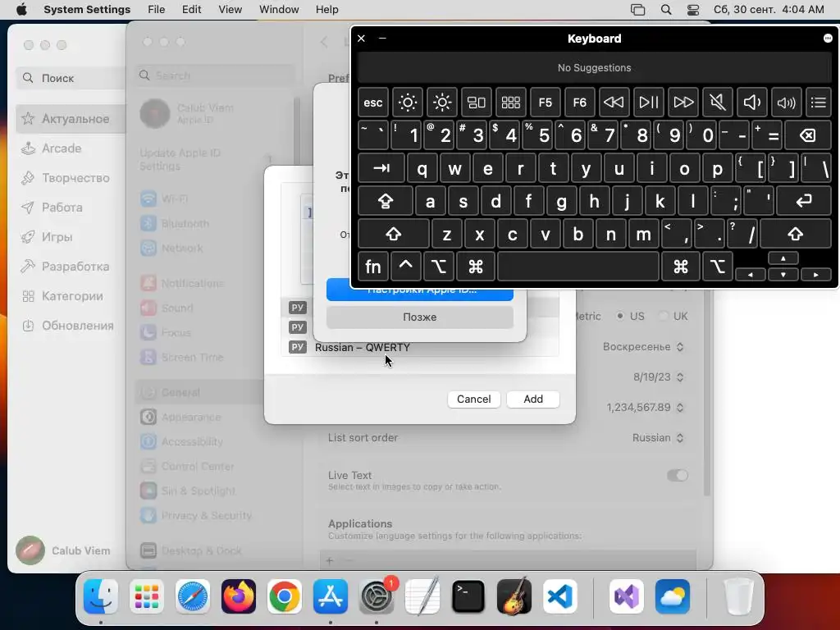Open Spotlight search in menu bar

coord(666,10)
